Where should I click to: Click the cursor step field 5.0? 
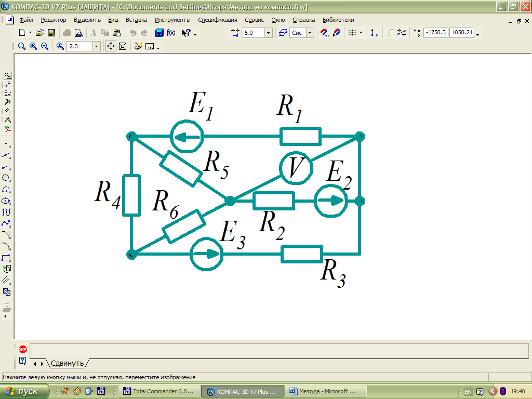pyautogui.click(x=253, y=33)
